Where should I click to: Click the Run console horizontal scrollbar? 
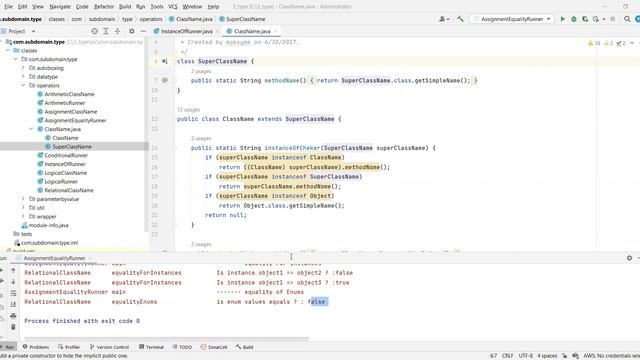(167, 338)
